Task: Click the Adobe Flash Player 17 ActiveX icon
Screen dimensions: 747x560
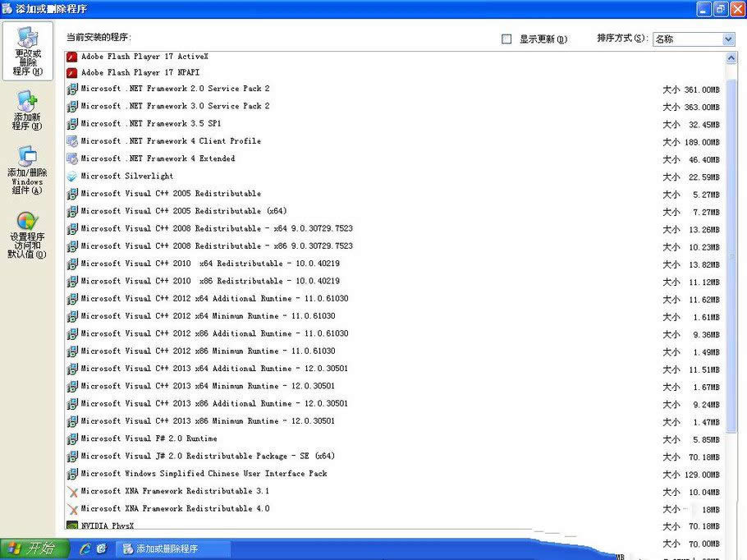Action: click(72, 56)
